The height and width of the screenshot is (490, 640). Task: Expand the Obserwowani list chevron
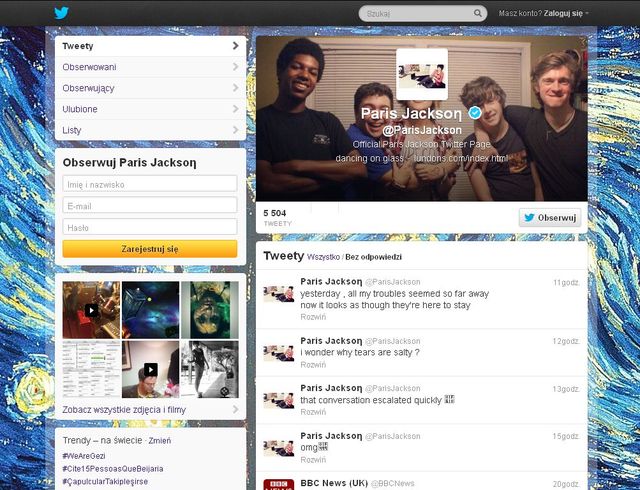coord(235,67)
